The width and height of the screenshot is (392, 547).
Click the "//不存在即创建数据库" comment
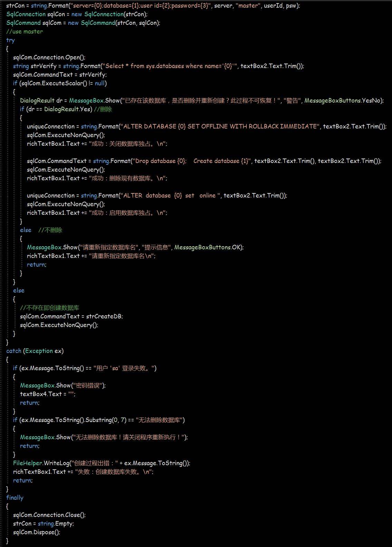tap(49, 308)
